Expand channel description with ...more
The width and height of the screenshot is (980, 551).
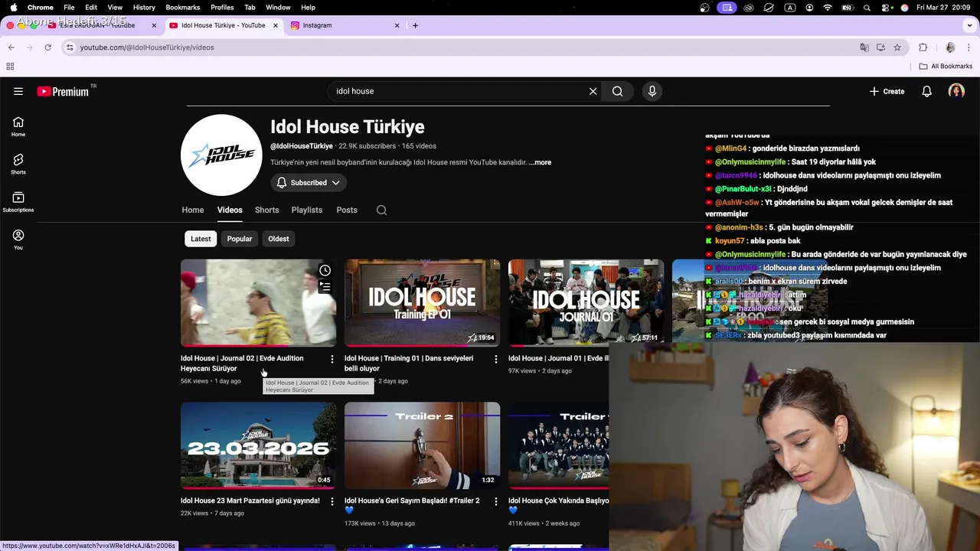[x=540, y=162]
